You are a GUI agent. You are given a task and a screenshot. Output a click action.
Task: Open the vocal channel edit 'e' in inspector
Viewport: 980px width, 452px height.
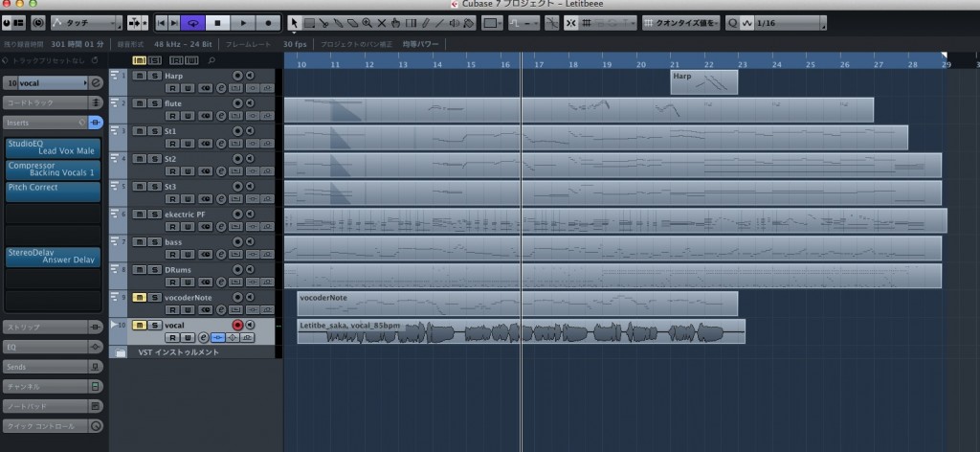tap(96, 82)
